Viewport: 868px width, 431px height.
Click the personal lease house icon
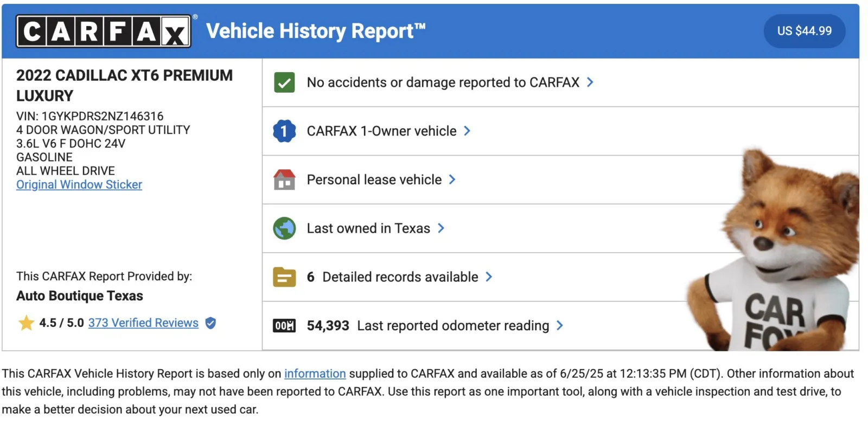coord(284,179)
